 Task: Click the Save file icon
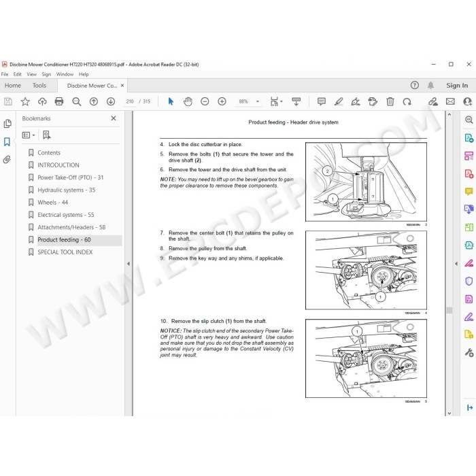(x=8, y=101)
